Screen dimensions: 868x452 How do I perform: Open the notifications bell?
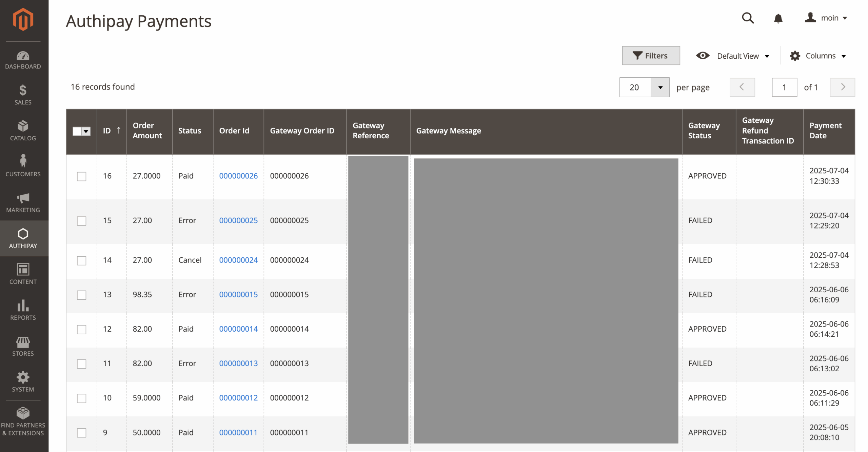(778, 18)
